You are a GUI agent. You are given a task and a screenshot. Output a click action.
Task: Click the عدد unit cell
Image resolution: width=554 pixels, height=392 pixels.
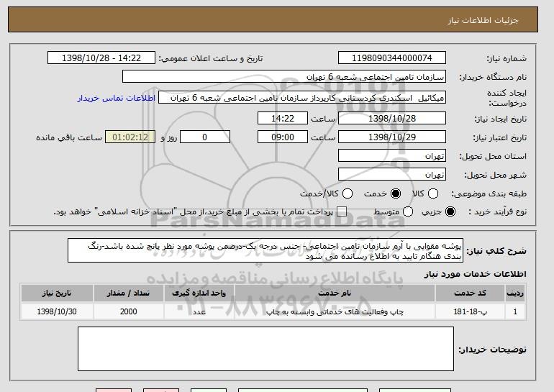pos(199,312)
